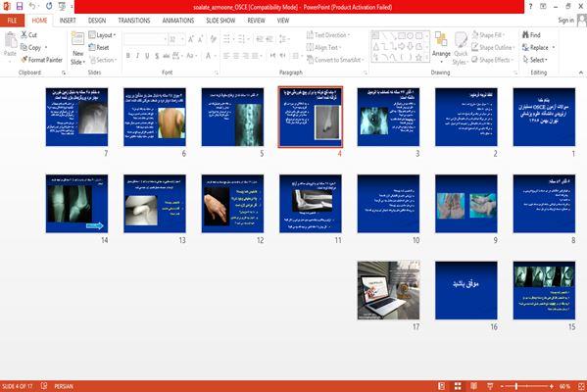587x392 pixels.
Task: Toggle Italic formatting
Action: (x=137, y=56)
